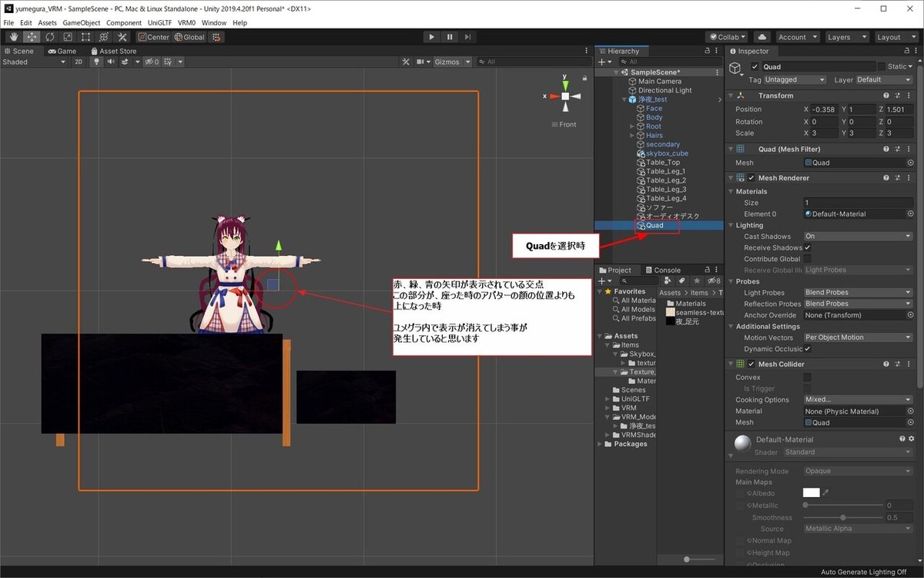Image resolution: width=924 pixels, height=578 pixels.
Task: Select the Hand tool in toolbar
Action: (x=14, y=37)
